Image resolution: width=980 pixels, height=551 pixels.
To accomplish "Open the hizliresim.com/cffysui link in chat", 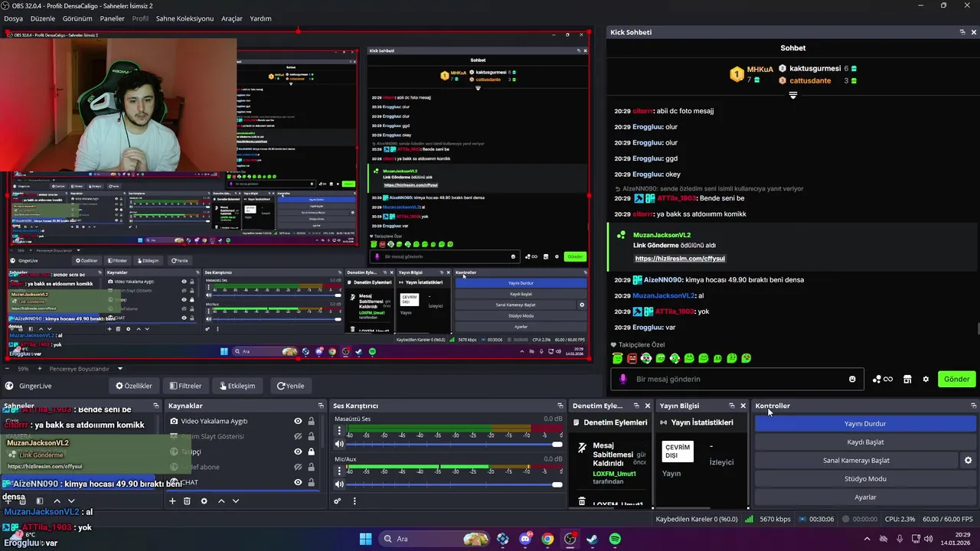I will click(680, 259).
